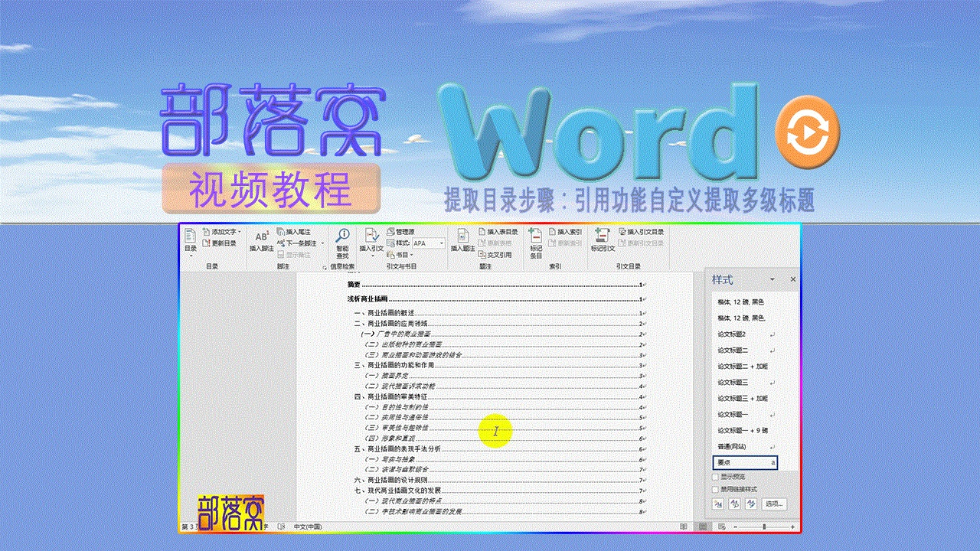This screenshot has width=980, height=551.
Task: Click the Manage Styles icon button
Action: [751, 504]
